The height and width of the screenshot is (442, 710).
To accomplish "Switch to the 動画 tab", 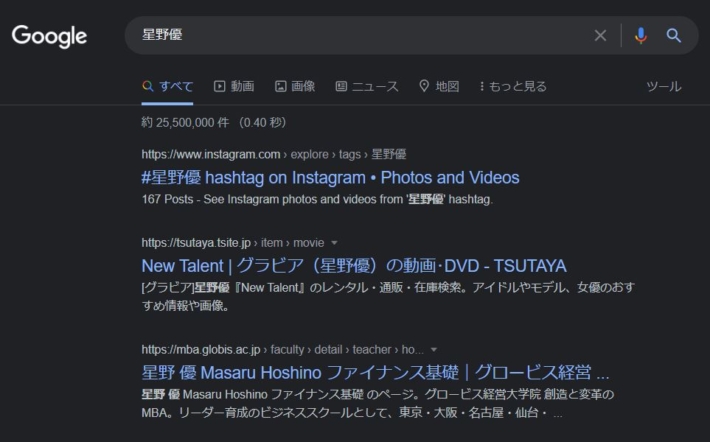I will (x=234, y=86).
